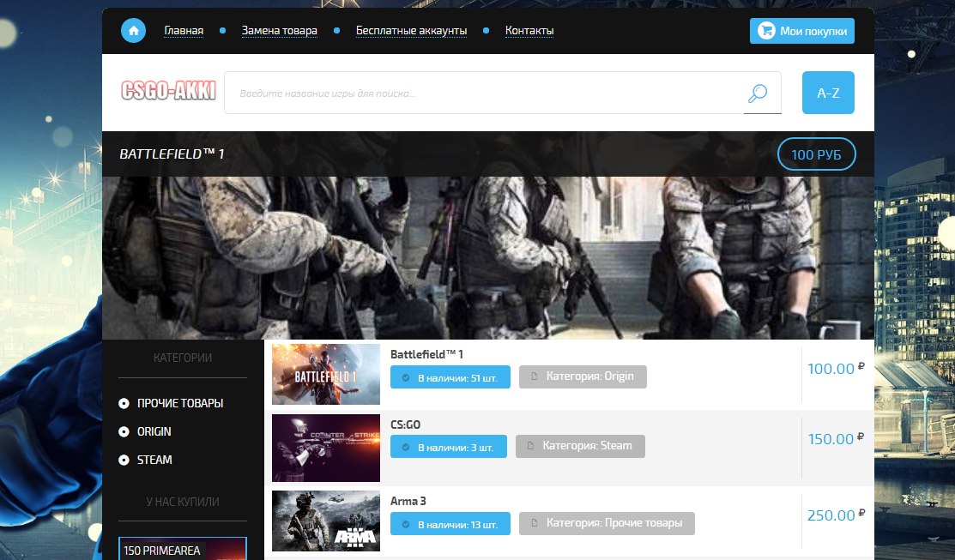Click the document icon in Steam category tag
The image size is (955, 560).
[530, 446]
